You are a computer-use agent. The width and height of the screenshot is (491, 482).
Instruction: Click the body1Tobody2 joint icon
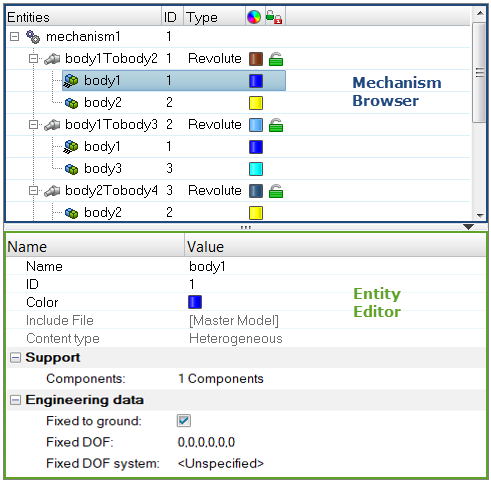(52, 59)
